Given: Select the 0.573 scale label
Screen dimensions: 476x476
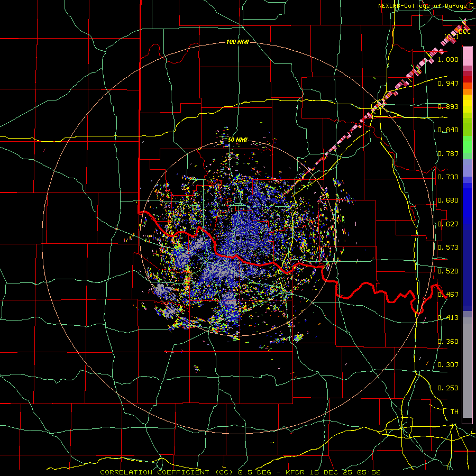Looking at the screenshot, I should pos(448,248).
